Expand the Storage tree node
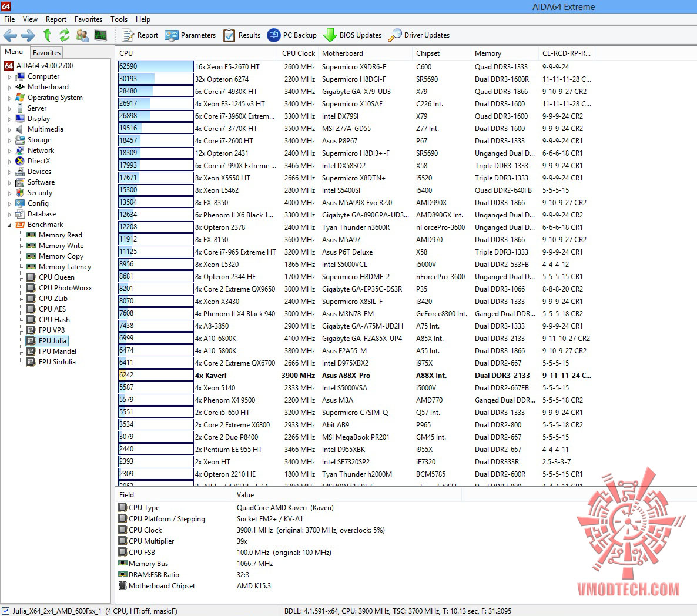The image size is (697, 616). (x=9, y=140)
